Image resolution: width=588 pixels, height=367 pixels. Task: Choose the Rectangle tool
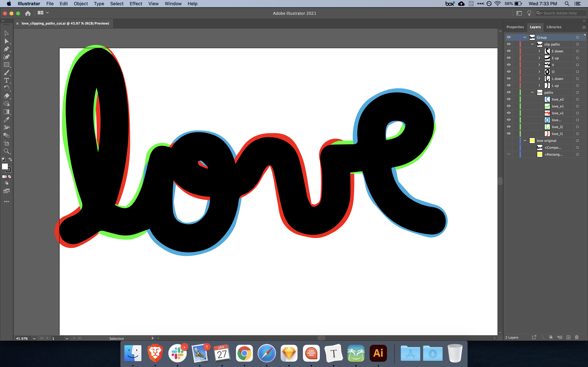pos(7,65)
